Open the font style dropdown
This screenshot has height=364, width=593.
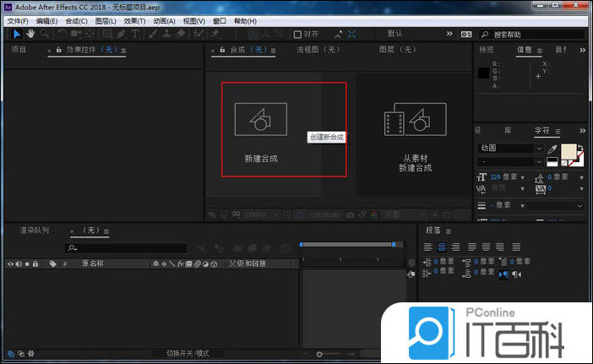pos(539,162)
